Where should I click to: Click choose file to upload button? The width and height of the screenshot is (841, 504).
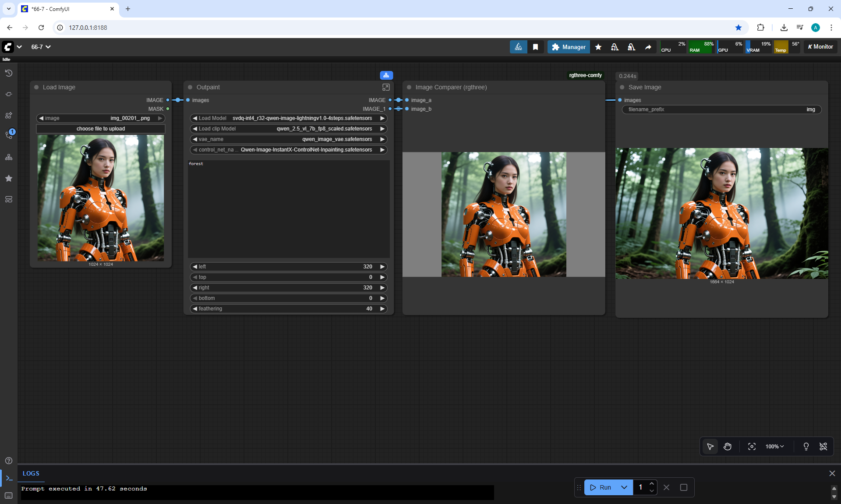pyautogui.click(x=101, y=129)
